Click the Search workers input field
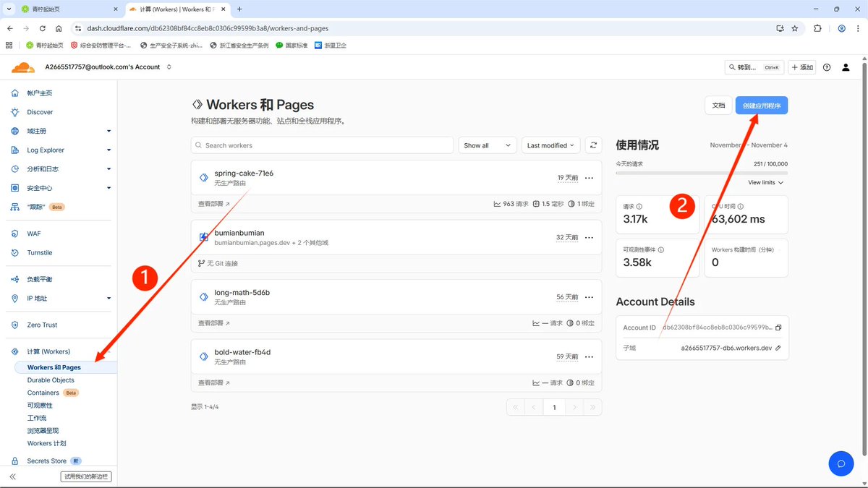Image resolution: width=868 pixels, height=488 pixels. [322, 145]
